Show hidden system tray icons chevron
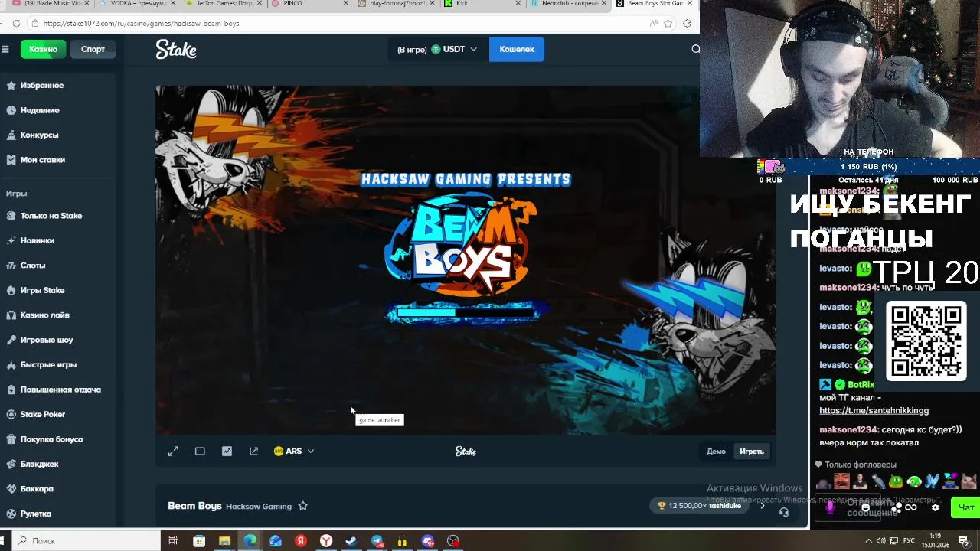The width and height of the screenshot is (980, 551). [869, 541]
